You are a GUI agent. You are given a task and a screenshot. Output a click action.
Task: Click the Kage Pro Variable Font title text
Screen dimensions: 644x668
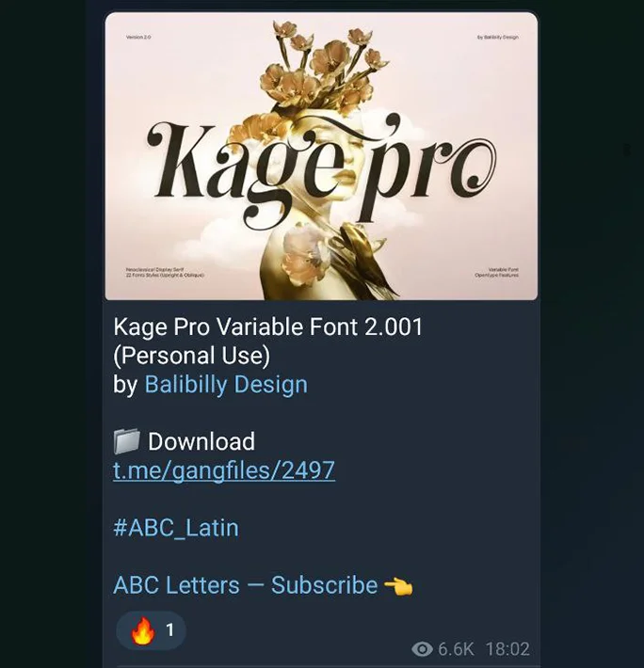[268, 326]
